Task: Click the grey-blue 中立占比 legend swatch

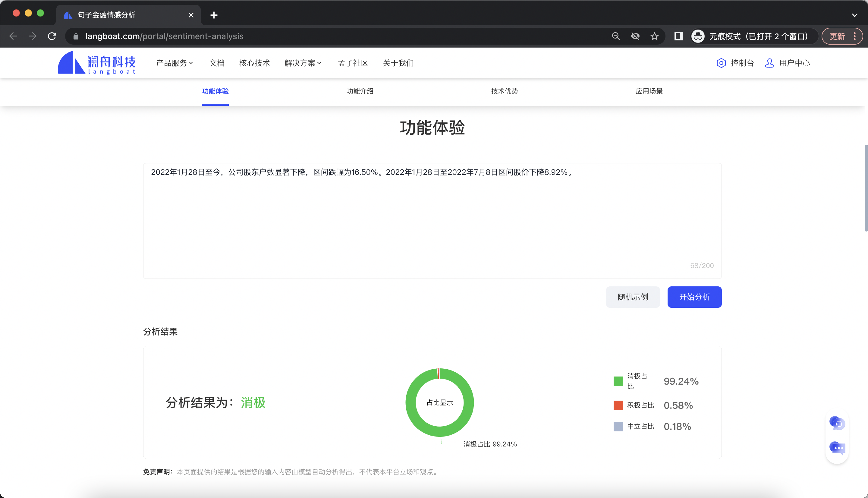Action: coord(618,427)
